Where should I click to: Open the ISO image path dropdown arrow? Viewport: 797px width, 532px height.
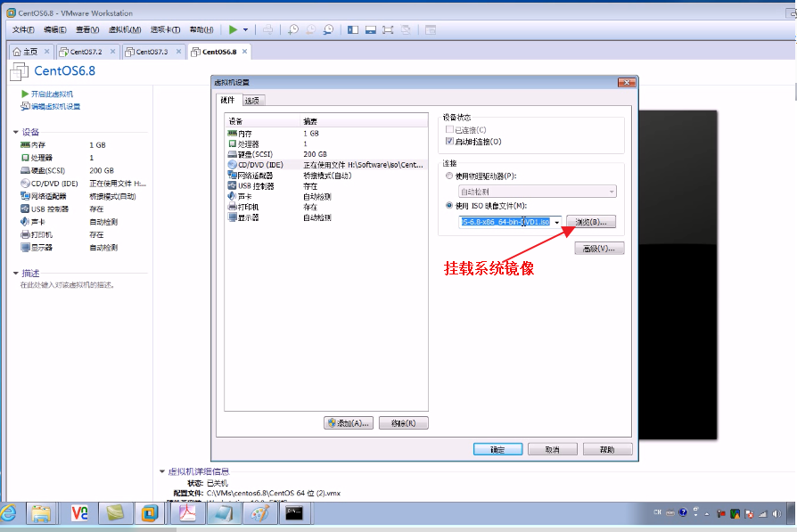pos(557,222)
